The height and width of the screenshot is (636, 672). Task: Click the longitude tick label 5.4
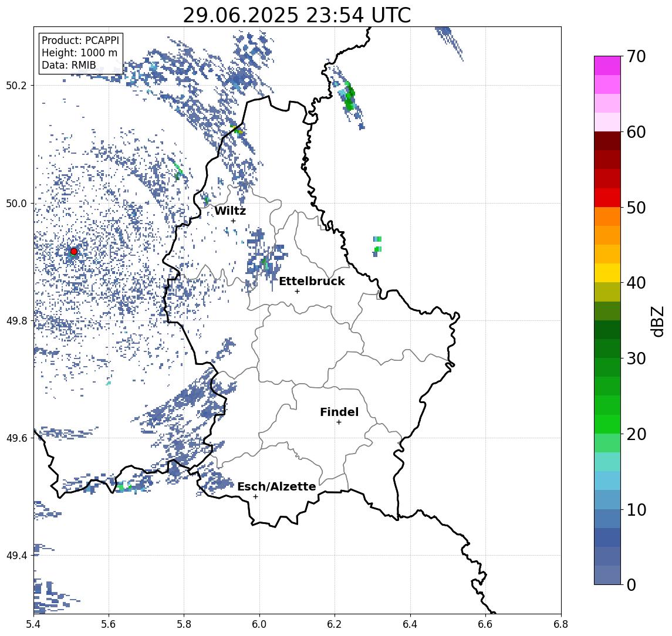[33, 624]
